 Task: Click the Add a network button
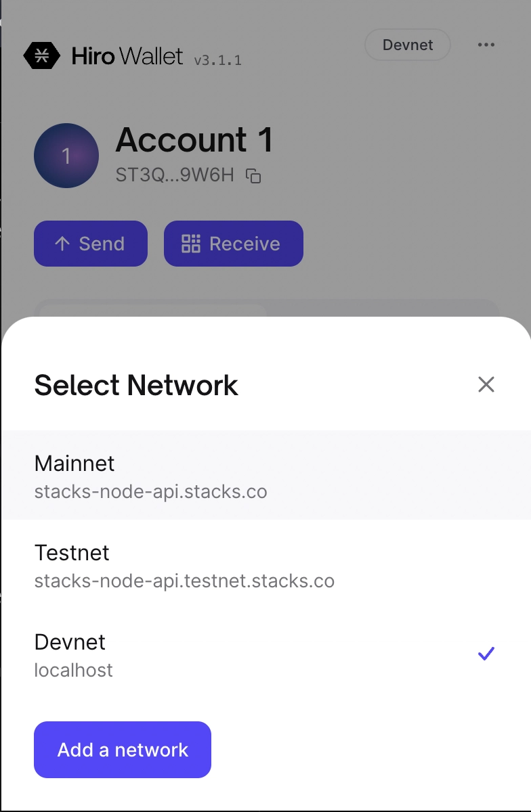(123, 750)
